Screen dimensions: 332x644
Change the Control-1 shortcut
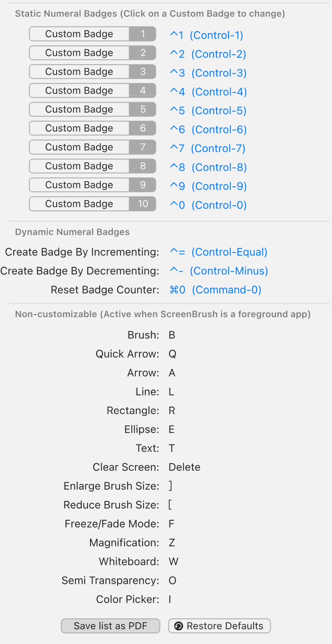pos(206,35)
